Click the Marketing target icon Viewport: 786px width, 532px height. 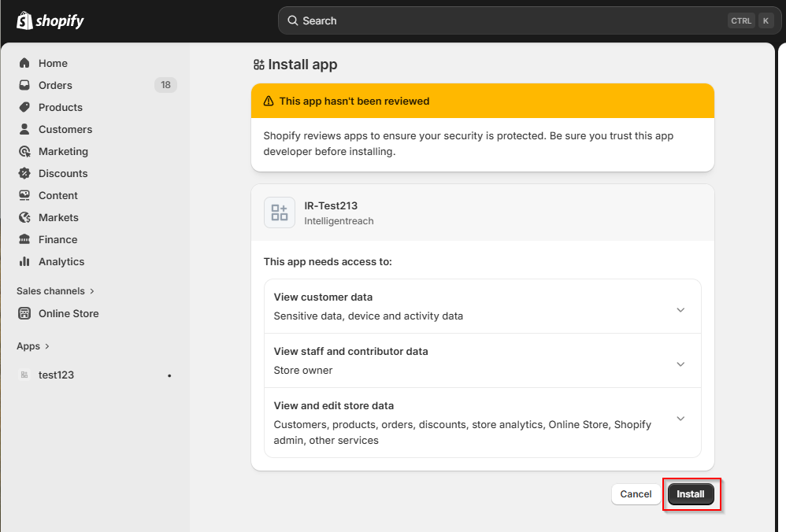24,151
